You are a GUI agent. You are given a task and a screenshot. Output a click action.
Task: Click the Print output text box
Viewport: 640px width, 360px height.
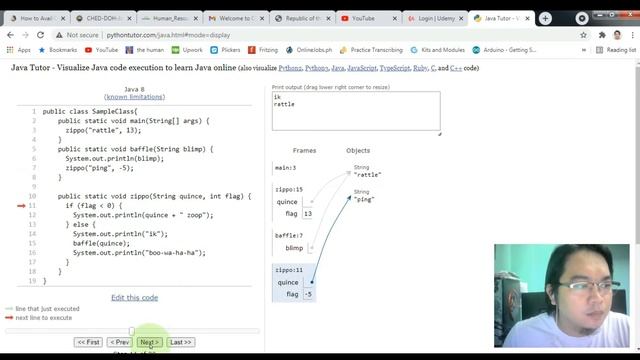coord(356,111)
